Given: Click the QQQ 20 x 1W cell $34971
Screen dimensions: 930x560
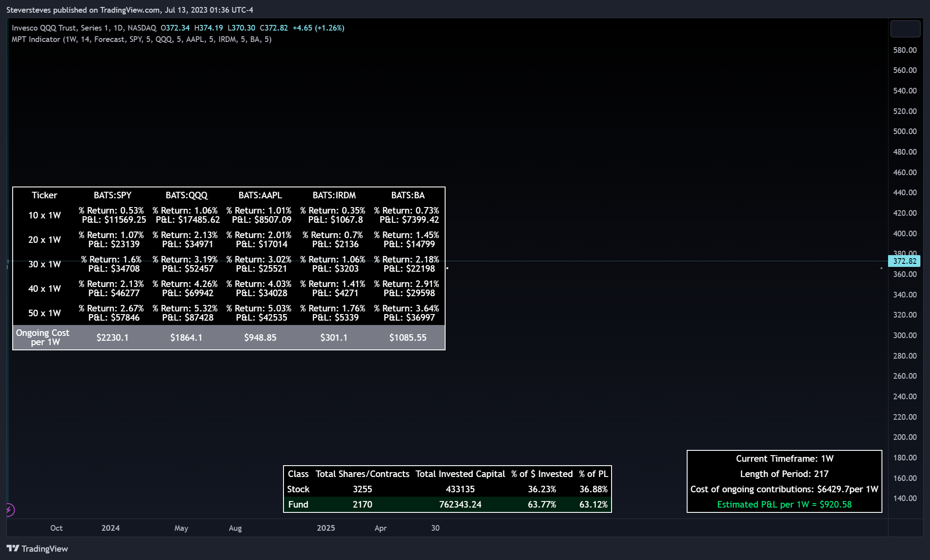Looking at the screenshot, I should click(188, 244).
